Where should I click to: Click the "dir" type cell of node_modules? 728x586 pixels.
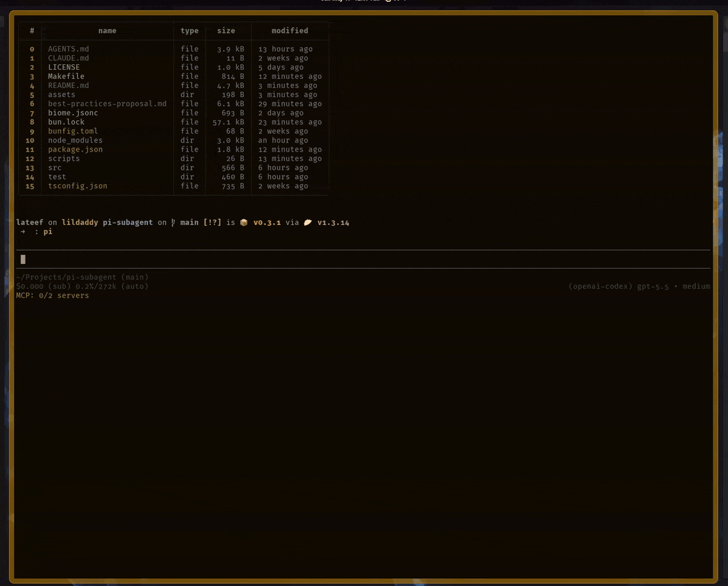click(187, 140)
